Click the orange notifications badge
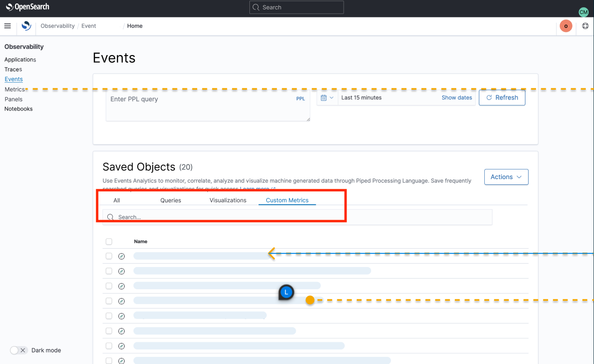The width and height of the screenshot is (594, 364). coord(565,26)
